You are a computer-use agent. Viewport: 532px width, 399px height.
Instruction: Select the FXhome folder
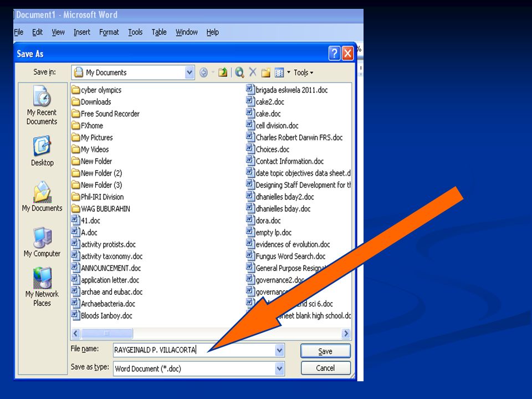click(x=87, y=126)
